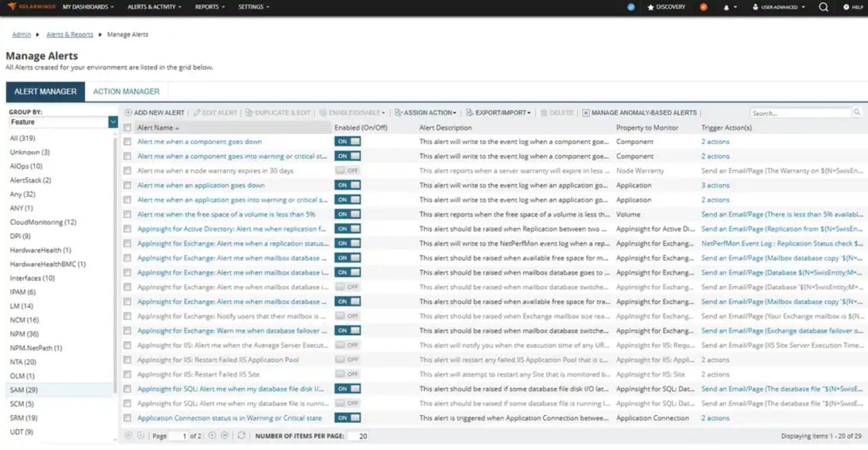Image resolution: width=868 pixels, height=450 pixels.
Task: Expand Alerts & Activity menu
Action: [x=154, y=7]
